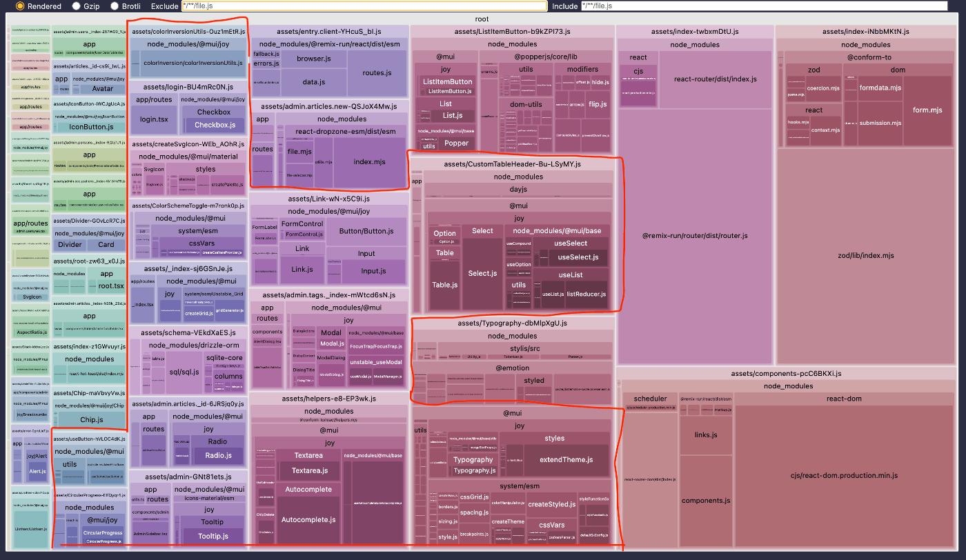
Task: Select the Input.js module
Action: coord(373,271)
